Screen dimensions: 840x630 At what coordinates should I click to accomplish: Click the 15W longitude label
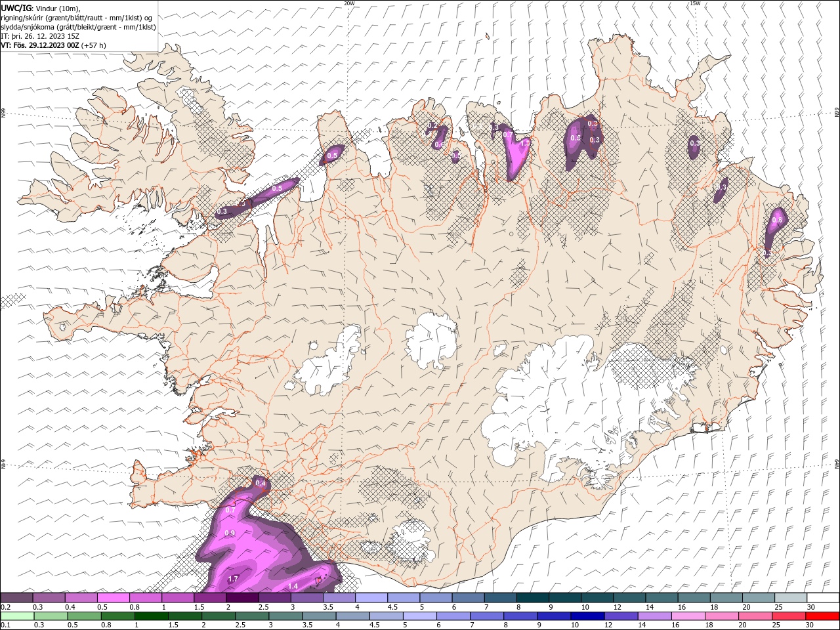[x=695, y=3]
